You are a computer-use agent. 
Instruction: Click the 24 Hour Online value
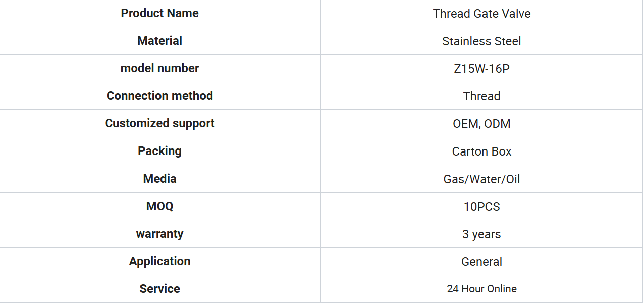481,289
